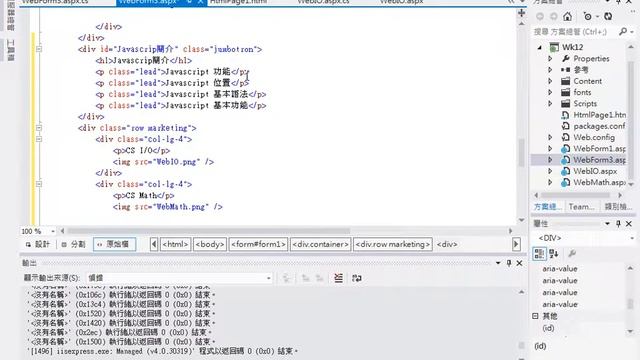
Task: Collapse the 其他 category in Properties grid
Action: 536,316
